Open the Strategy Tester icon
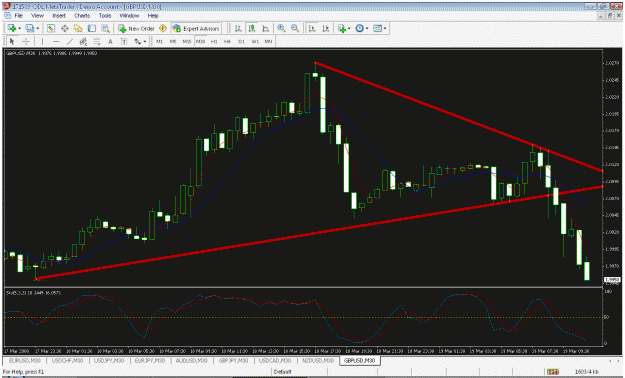 [105, 28]
